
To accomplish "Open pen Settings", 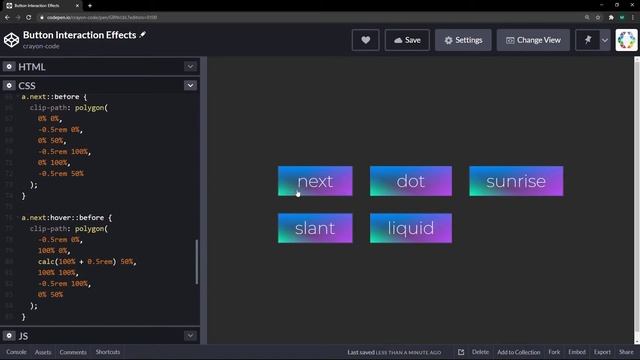I will click(x=463, y=40).
